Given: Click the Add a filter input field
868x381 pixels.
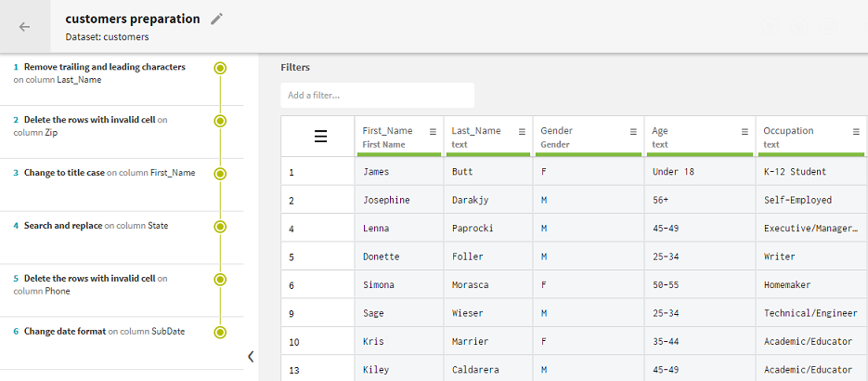Looking at the screenshot, I should tap(377, 95).
